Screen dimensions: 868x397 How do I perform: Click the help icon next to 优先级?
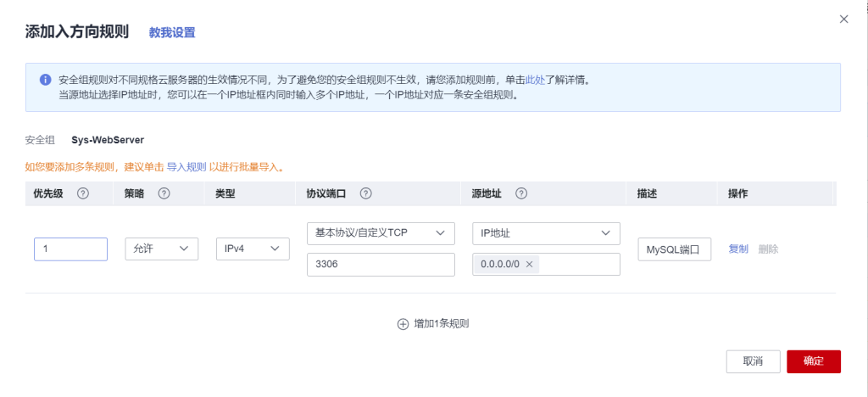83,193
